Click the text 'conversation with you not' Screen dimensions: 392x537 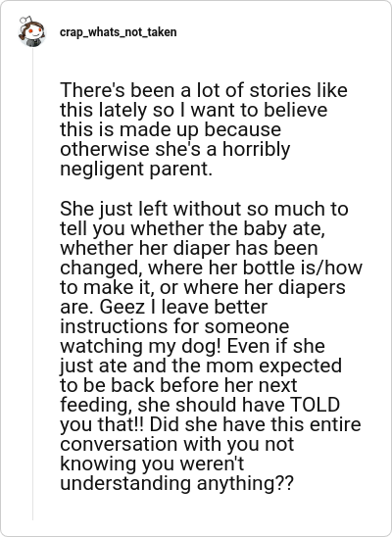177,444
